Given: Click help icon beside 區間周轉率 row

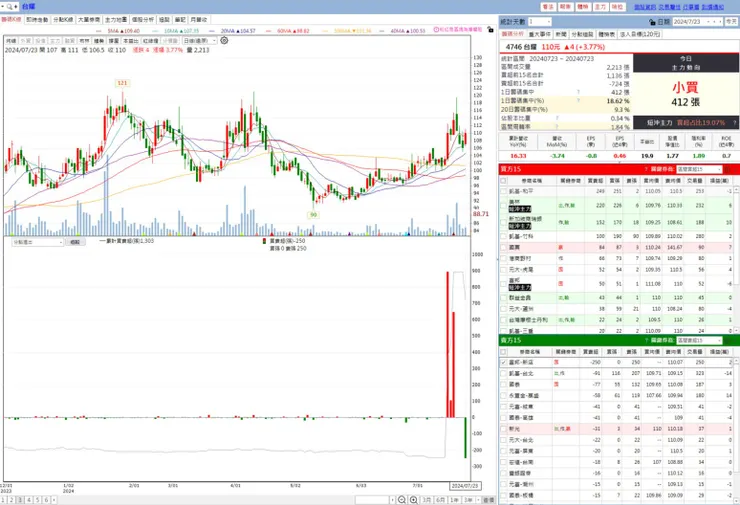Looking at the screenshot, I should [557, 126].
